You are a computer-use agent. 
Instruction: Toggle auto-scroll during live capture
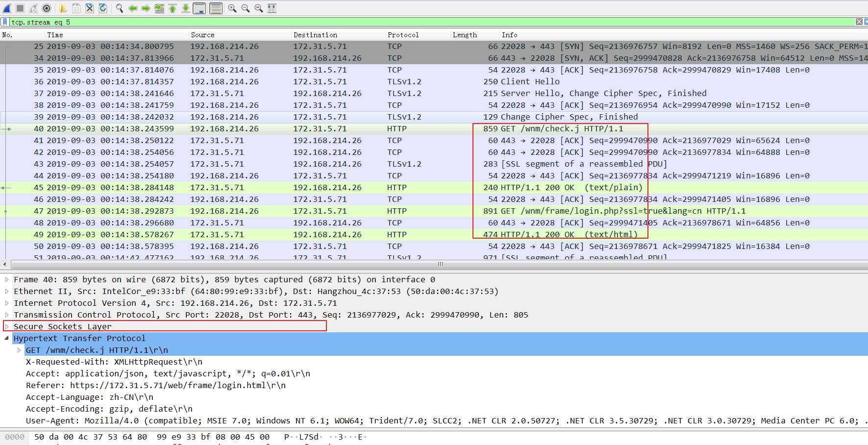199,8
